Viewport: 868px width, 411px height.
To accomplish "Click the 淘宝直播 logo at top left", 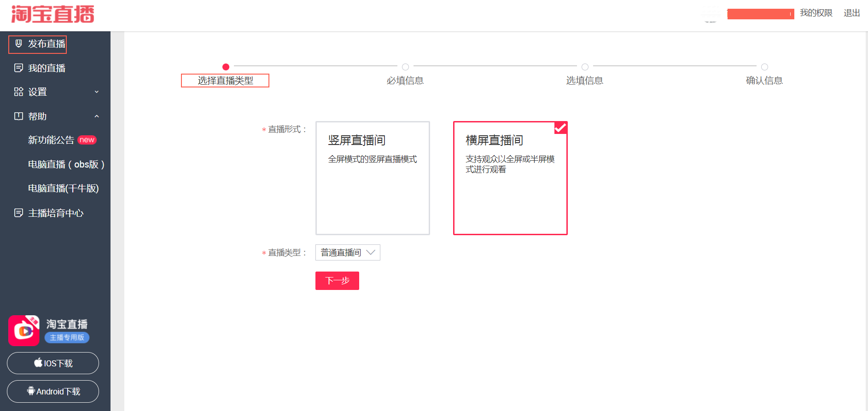I will coord(52,14).
